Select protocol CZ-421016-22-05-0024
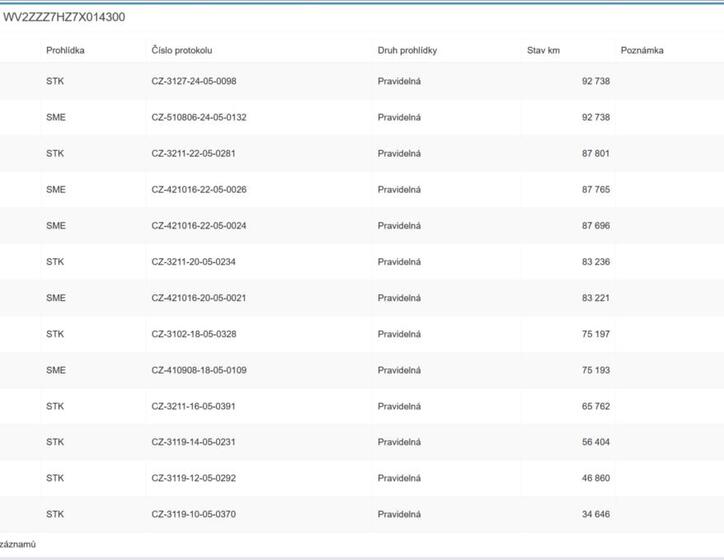The image size is (724, 560). [x=199, y=226]
